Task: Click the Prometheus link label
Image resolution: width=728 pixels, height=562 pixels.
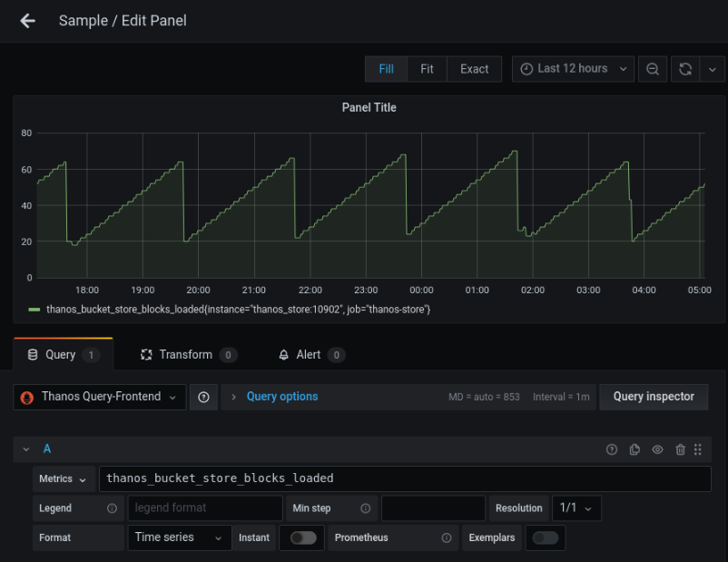Action: (361, 537)
